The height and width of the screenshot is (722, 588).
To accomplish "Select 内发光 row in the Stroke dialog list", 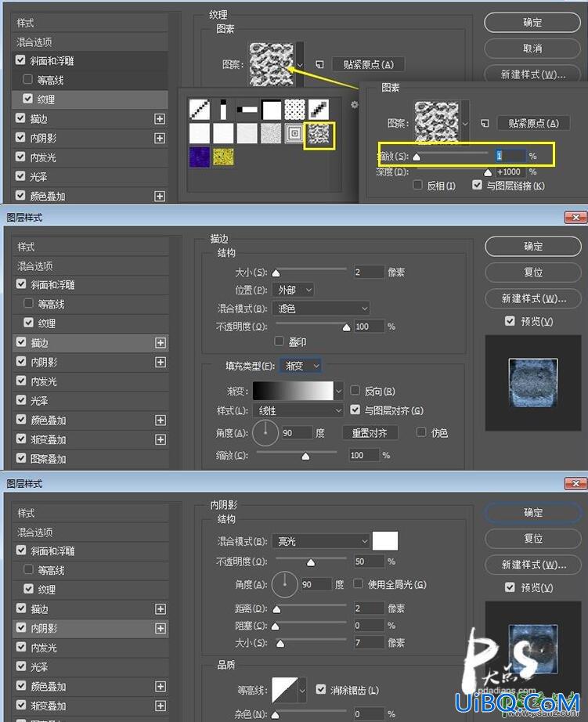I will click(x=90, y=381).
